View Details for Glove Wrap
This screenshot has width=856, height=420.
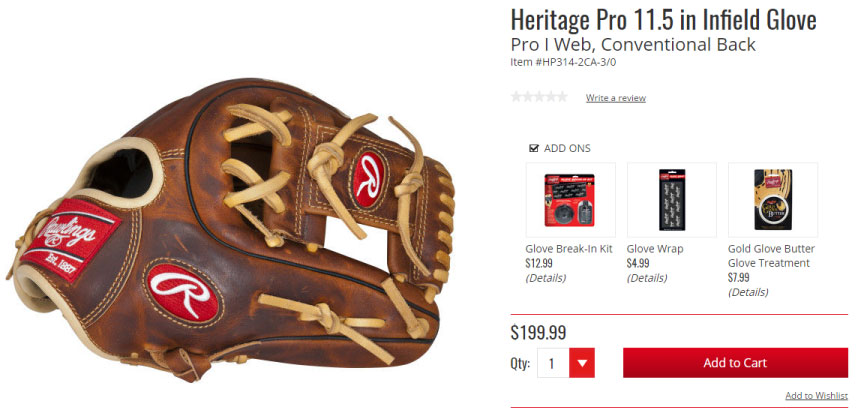pyautogui.click(x=646, y=277)
